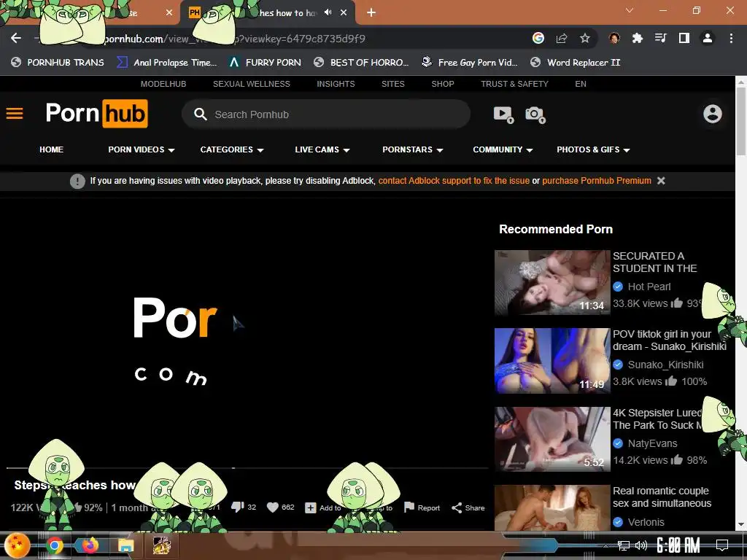Viewport: 747px width, 560px height.
Task: Report the video with flag icon
Action: 422,507
